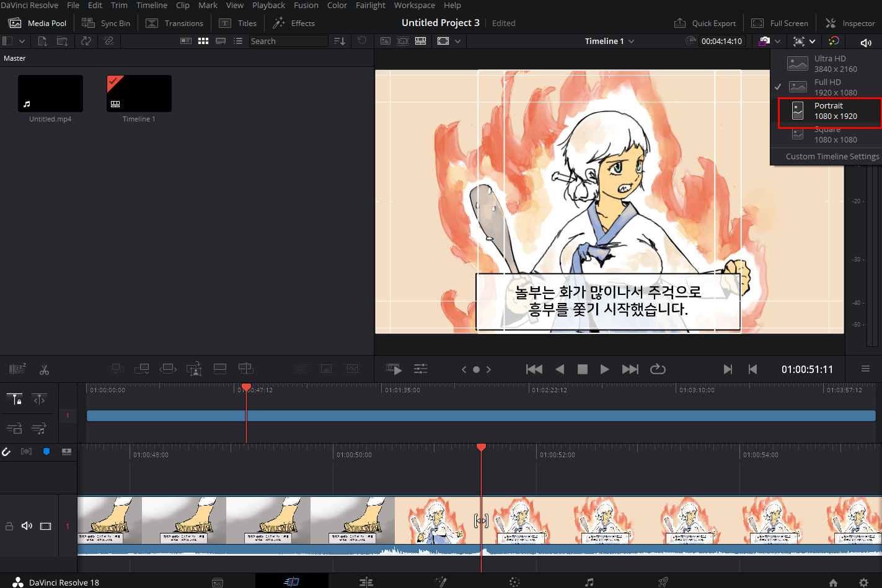Choose Portrait 1080 x 1920 resolution
This screenshot has height=588, width=882.
[x=829, y=111]
